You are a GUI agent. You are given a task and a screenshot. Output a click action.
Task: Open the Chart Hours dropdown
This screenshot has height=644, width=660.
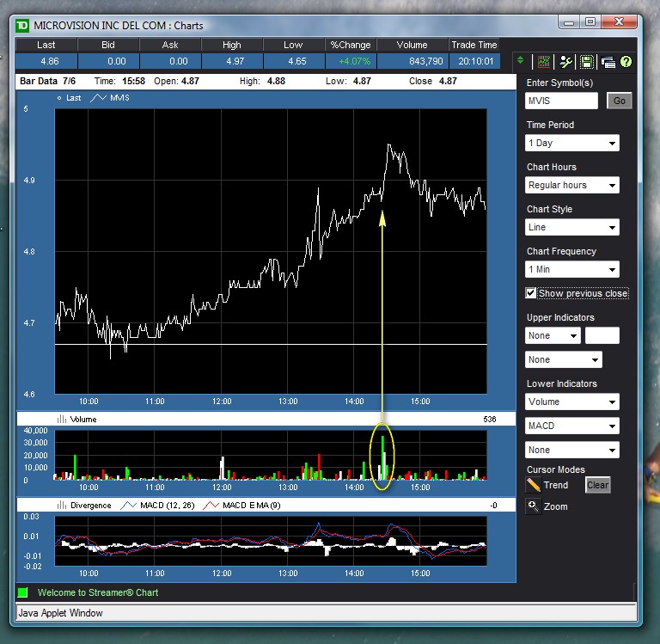tap(572, 185)
